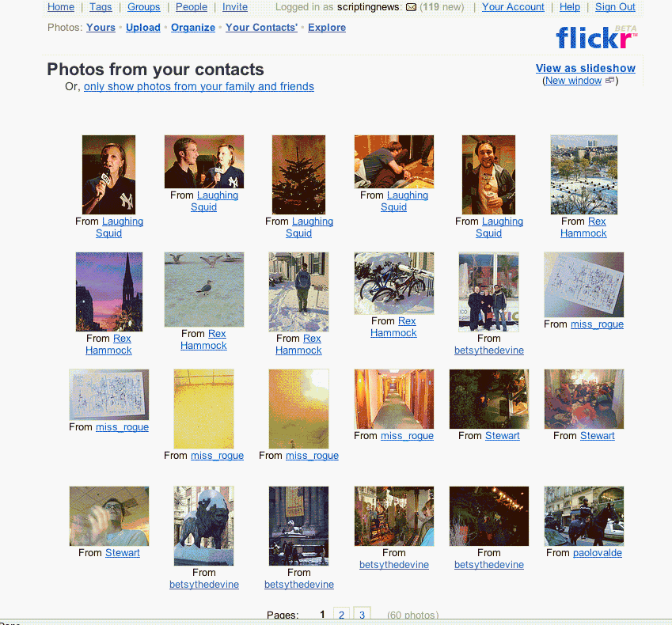Show only family and friends photos
This screenshot has height=625, width=672.
[x=199, y=86]
